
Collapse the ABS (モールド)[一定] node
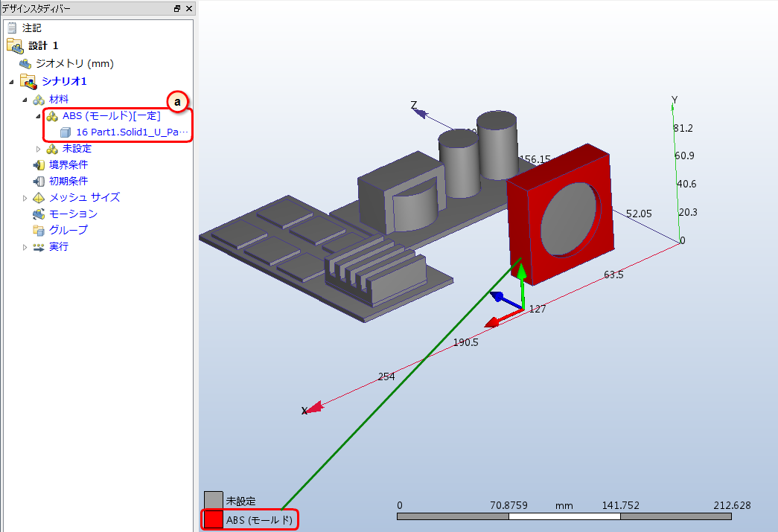click(x=38, y=117)
